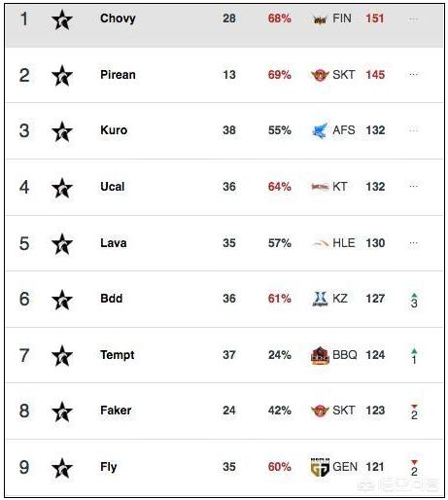Click the star icon in Kuro's row

point(62,131)
